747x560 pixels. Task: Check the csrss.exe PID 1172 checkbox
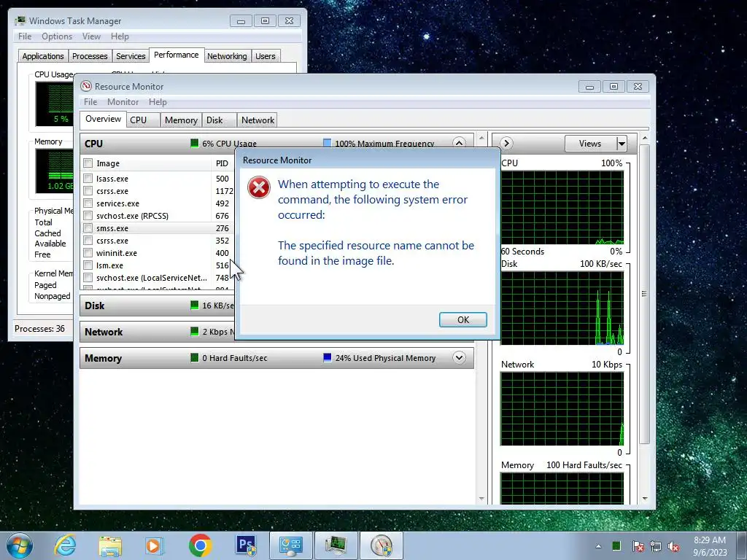pyautogui.click(x=88, y=191)
